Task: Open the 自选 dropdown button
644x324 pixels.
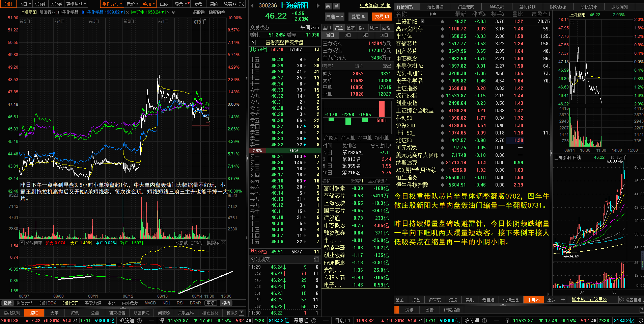Action: [x=334, y=17]
